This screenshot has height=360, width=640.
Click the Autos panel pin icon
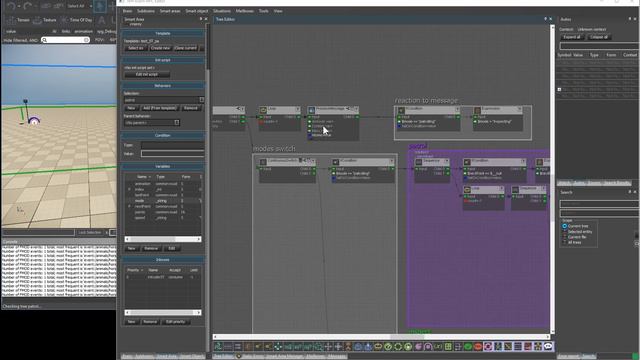tap(630, 19)
